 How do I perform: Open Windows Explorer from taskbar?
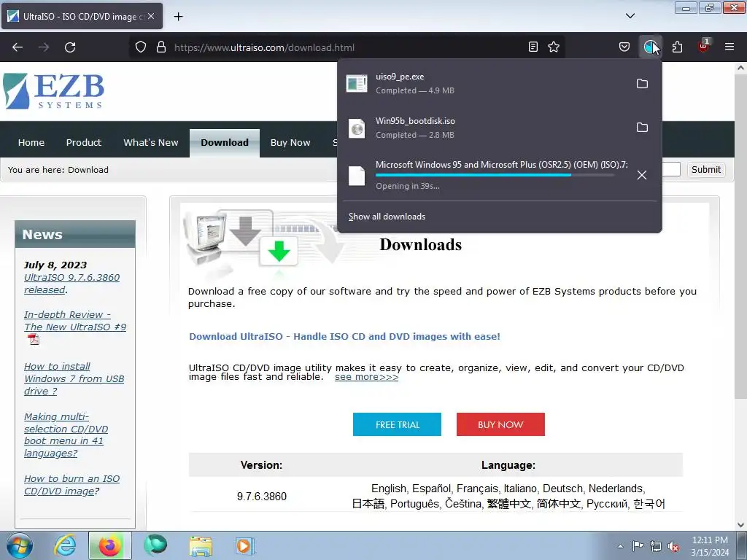201,545
